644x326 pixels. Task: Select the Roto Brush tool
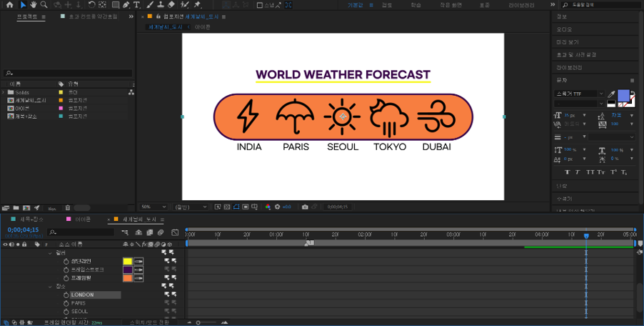pos(185,5)
